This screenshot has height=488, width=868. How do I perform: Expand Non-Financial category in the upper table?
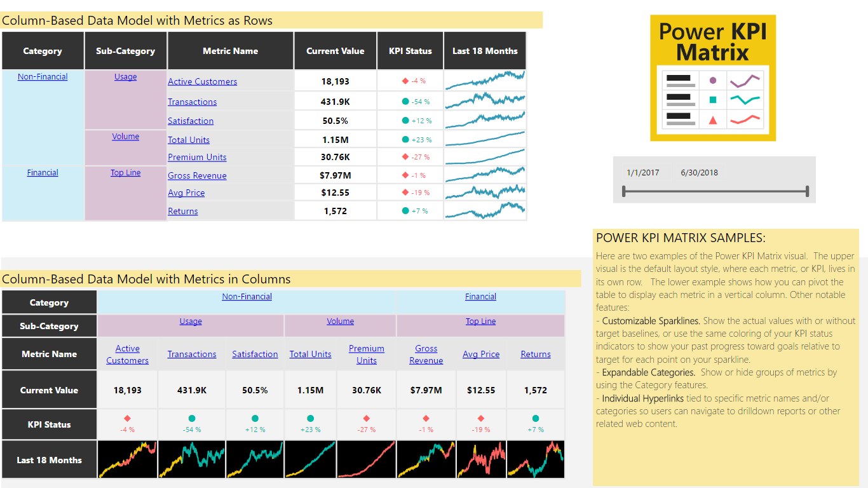pos(43,77)
